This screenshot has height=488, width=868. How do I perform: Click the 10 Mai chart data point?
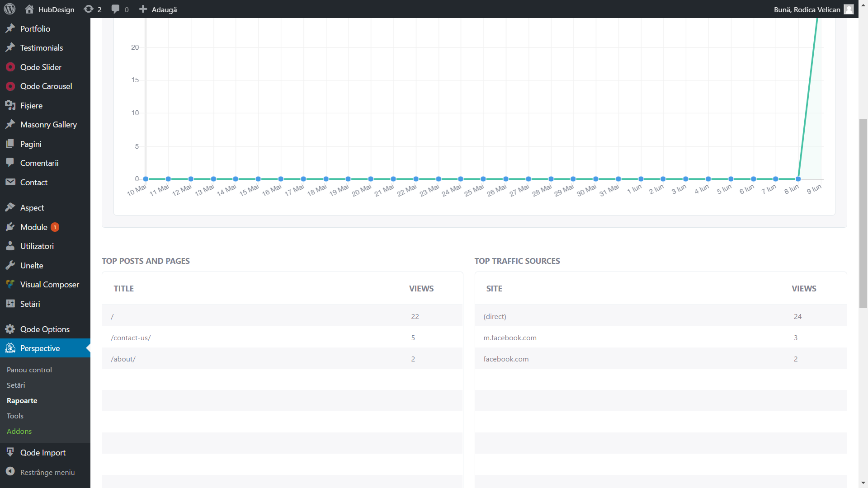tap(146, 179)
